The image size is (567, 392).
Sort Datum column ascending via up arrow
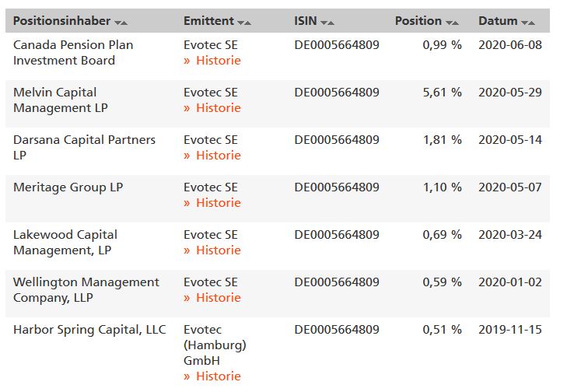531,23
